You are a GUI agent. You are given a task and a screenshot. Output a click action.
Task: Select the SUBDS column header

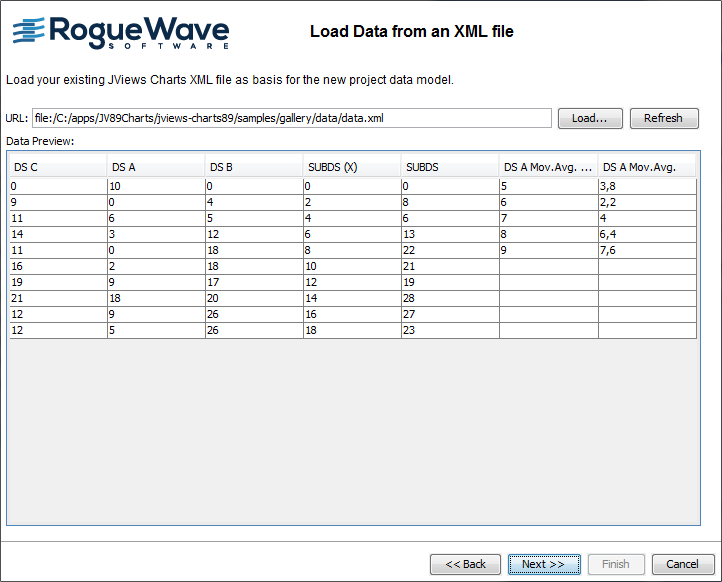click(450, 167)
